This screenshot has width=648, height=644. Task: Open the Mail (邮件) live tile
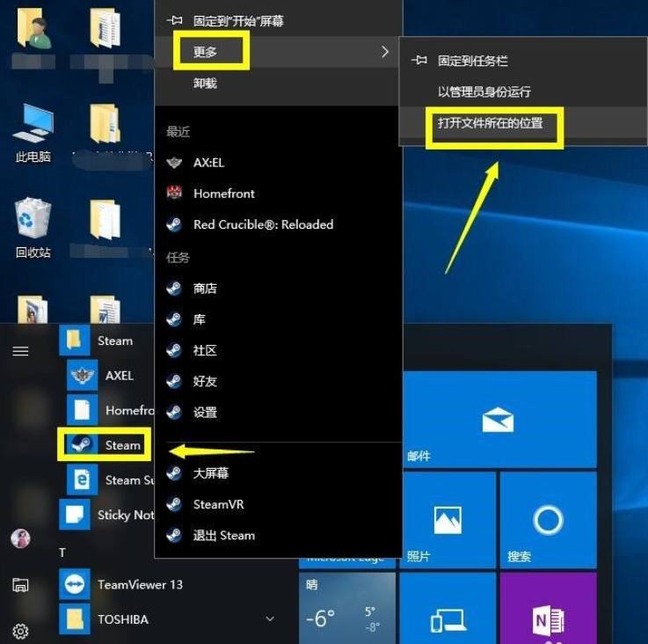[x=498, y=419]
